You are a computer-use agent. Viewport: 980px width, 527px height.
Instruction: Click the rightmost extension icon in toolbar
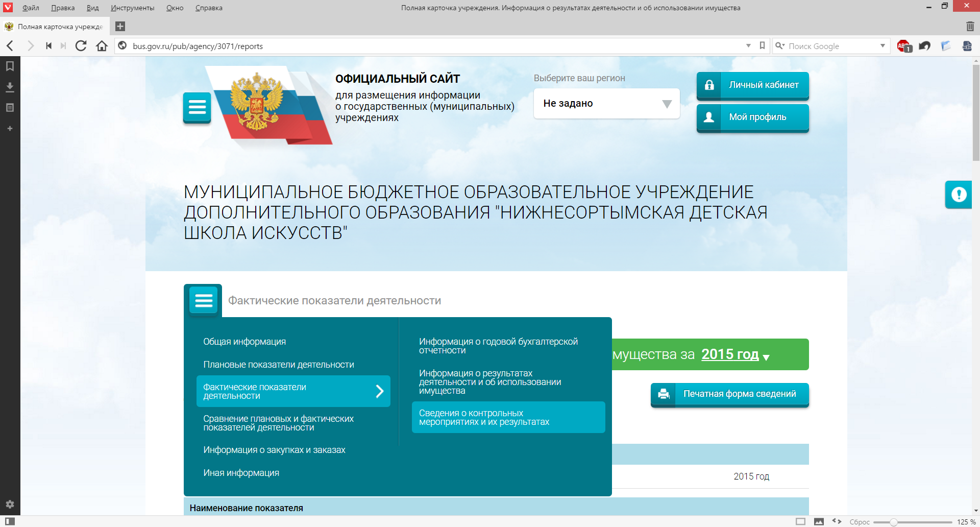(967, 46)
